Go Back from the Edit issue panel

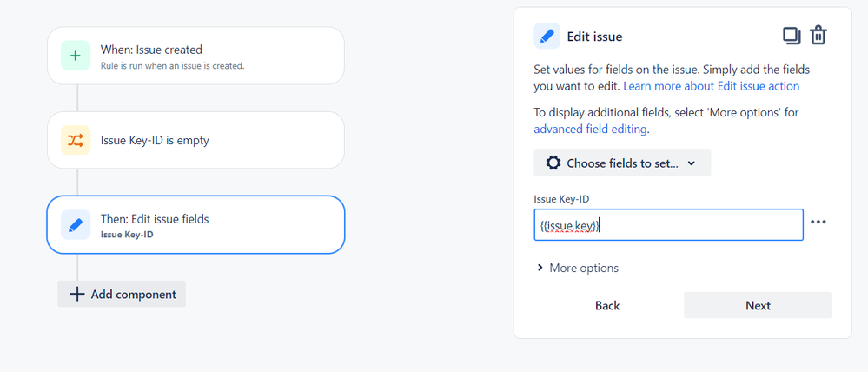607,306
